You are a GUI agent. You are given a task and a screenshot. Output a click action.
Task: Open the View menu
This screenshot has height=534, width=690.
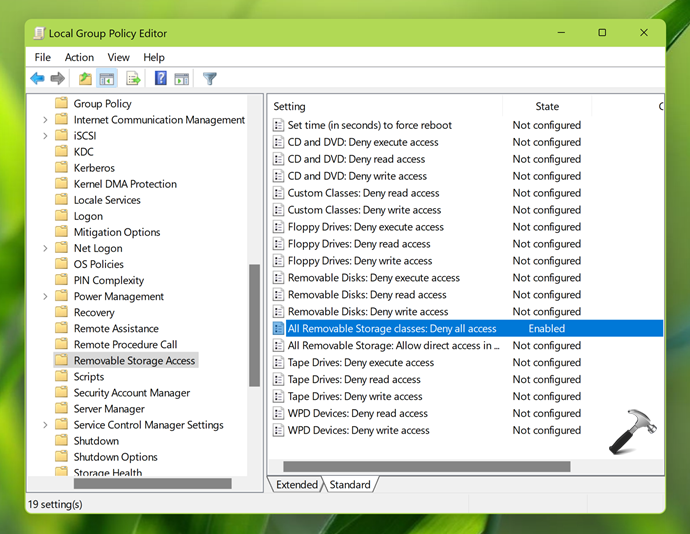(x=119, y=57)
